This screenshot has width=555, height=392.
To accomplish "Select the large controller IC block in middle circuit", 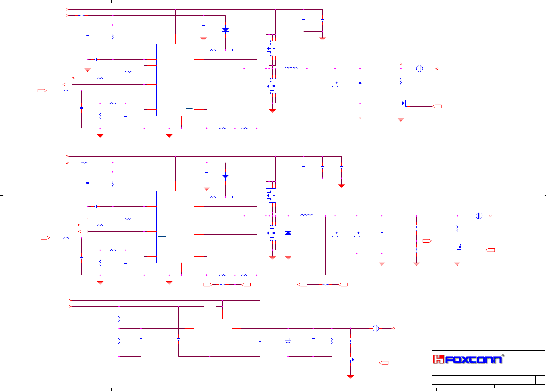I will tap(175, 227).
